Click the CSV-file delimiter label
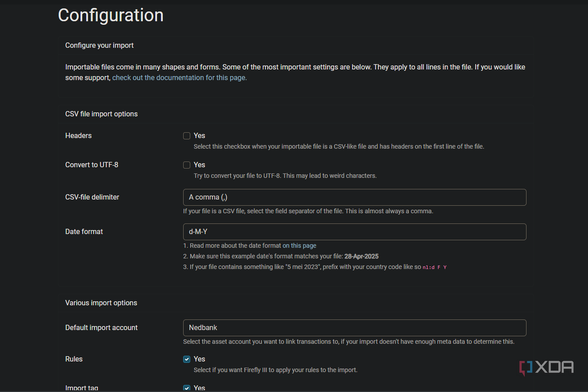Image resolution: width=588 pixels, height=392 pixels. tap(92, 197)
